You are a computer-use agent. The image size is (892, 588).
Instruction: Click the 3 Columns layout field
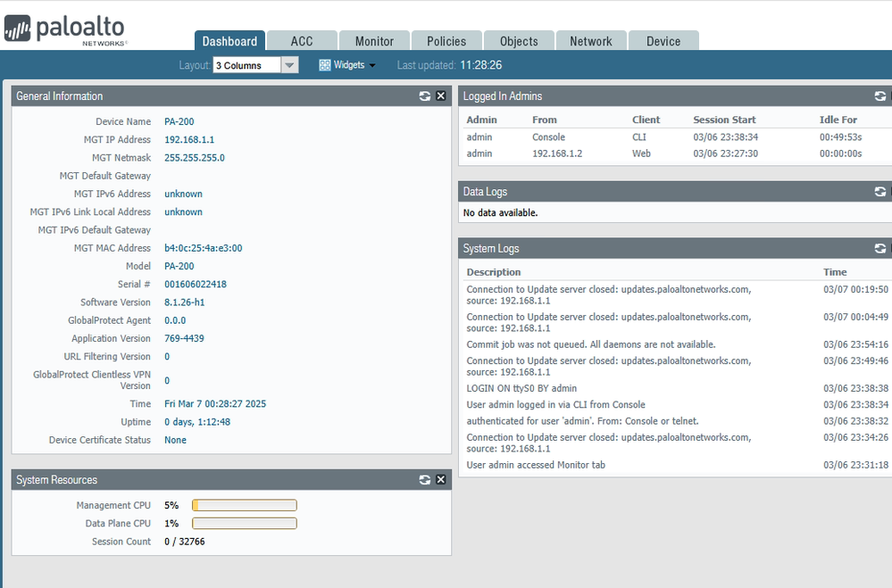246,65
